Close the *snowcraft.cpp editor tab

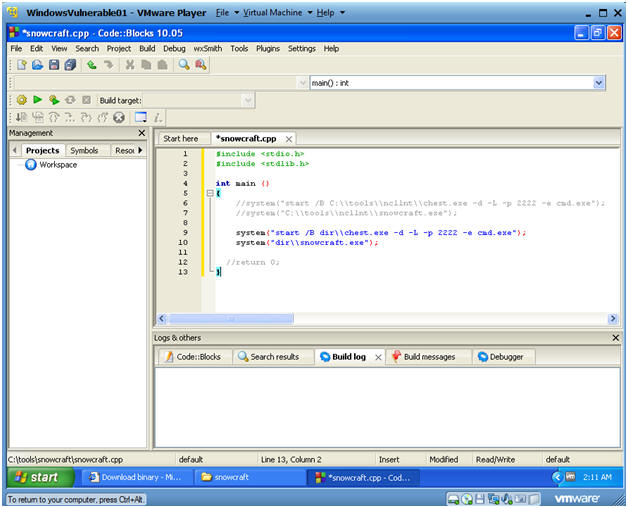(289, 139)
